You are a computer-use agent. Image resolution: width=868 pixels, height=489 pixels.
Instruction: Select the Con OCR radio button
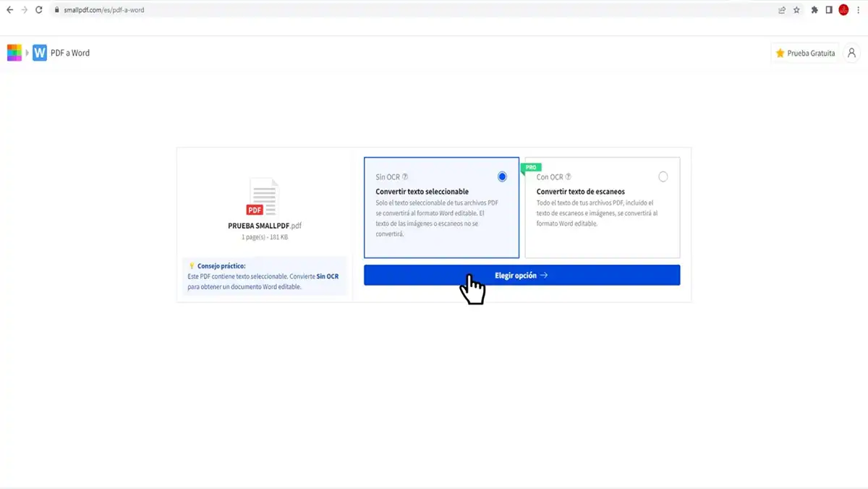coord(663,176)
